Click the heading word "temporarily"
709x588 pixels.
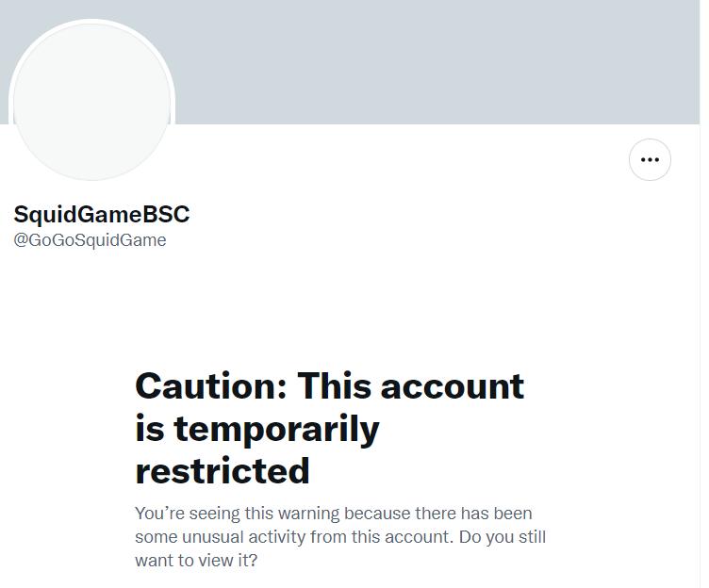276,429
